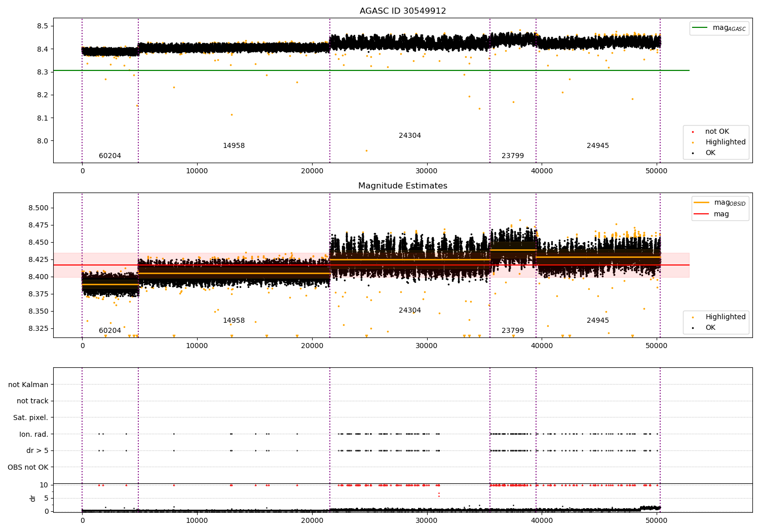This screenshot has width=760, height=532.
Task: Click the 20000 tick under the top plot
Action: (x=312, y=171)
